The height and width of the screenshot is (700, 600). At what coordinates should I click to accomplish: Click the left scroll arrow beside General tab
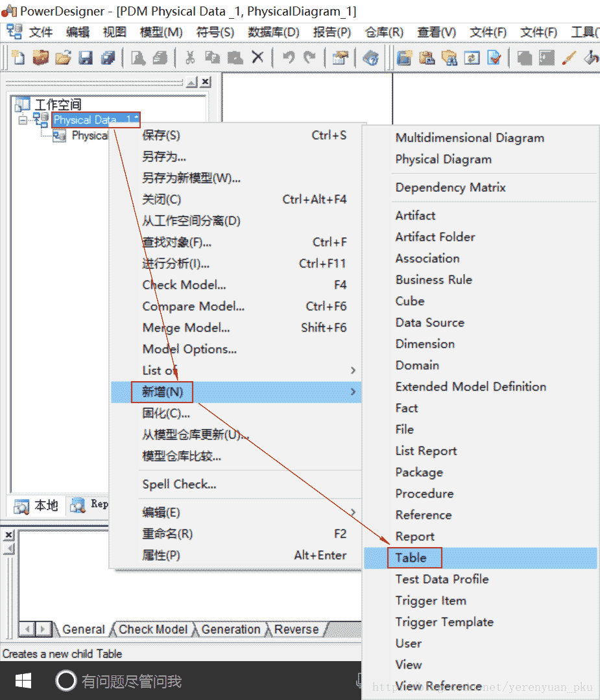coord(27,629)
